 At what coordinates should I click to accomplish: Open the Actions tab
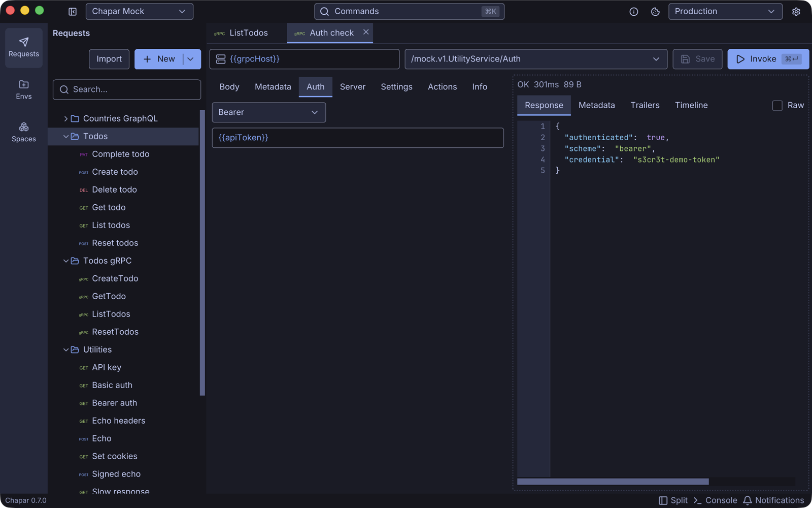click(x=443, y=87)
